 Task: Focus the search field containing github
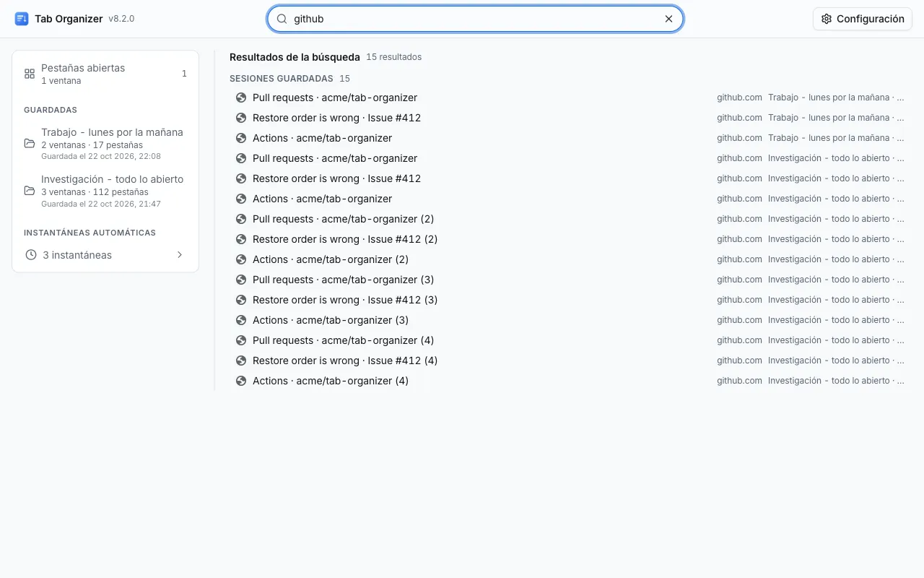(475, 19)
